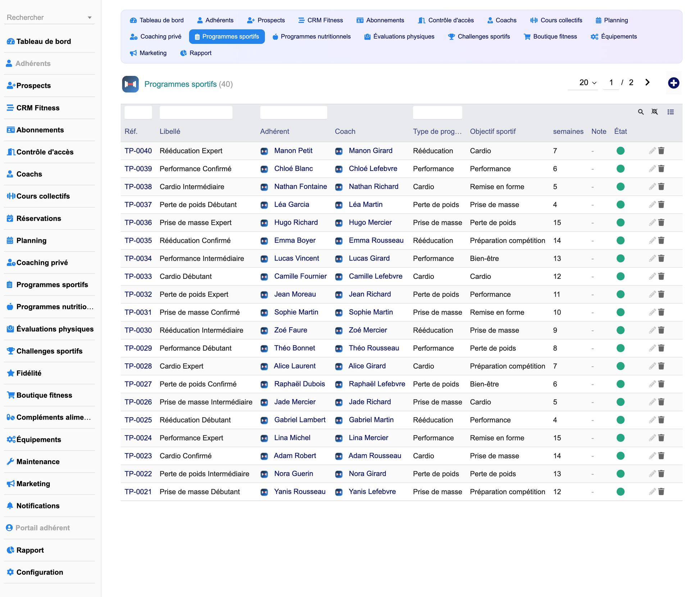Open the Programmes nutritionnels top tab
Viewport: 700px width, 597px height.
pos(311,36)
